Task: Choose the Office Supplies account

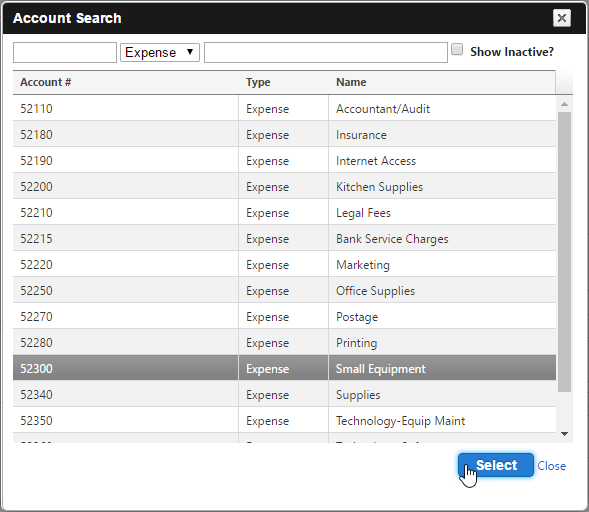Action: click(284, 290)
